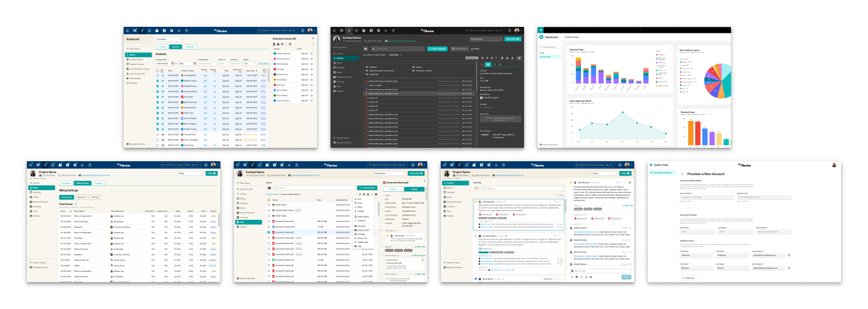
Task: Open the Phase dropdown in the Billing Settings window
Action: coord(191,173)
